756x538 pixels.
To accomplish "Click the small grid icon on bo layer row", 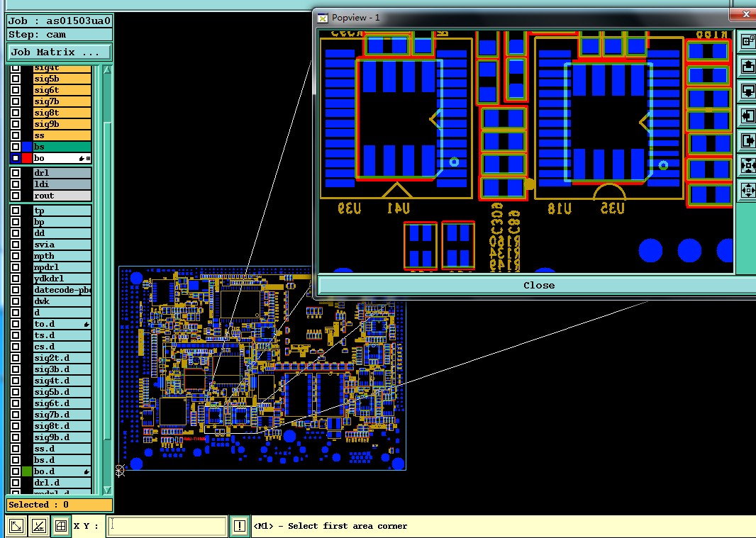I will tap(88, 158).
